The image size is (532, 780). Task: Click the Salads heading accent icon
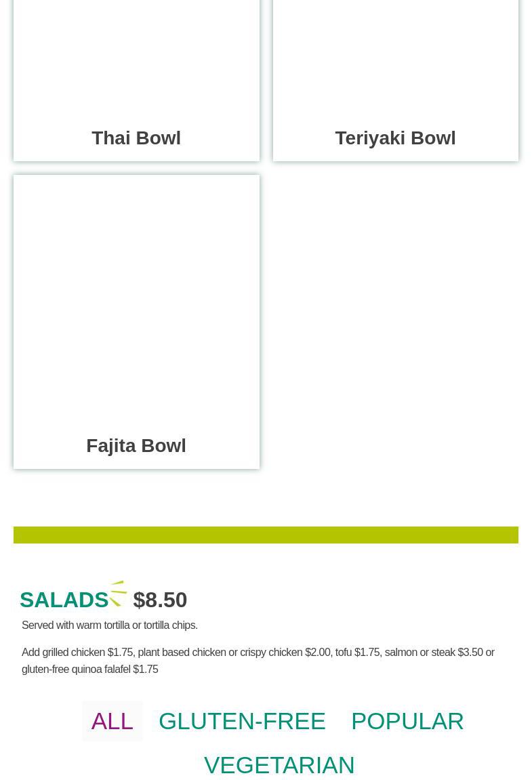pos(119,593)
